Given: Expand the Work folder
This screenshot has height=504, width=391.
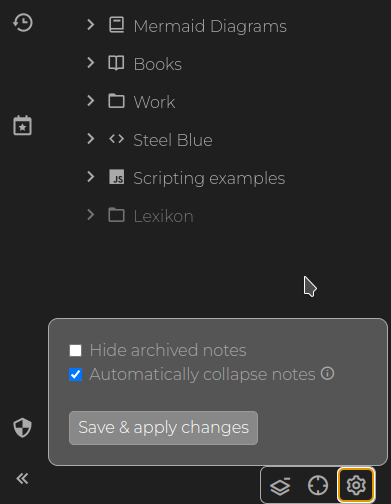Looking at the screenshot, I should click(x=90, y=101).
